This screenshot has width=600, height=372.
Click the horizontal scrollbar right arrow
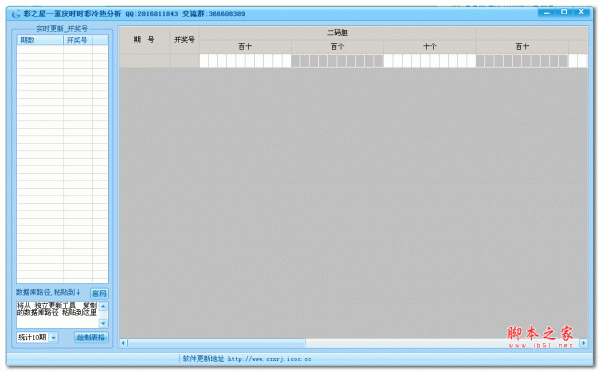[583, 343]
